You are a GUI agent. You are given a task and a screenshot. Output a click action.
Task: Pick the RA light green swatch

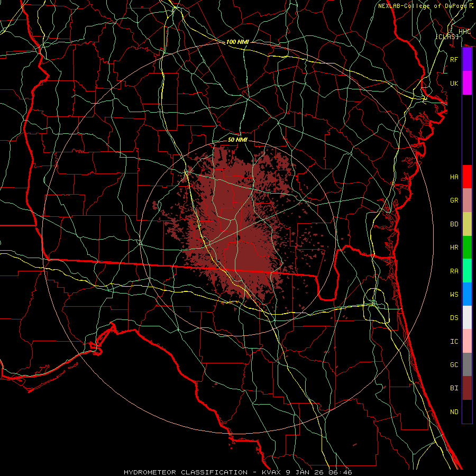pyautogui.click(x=467, y=271)
